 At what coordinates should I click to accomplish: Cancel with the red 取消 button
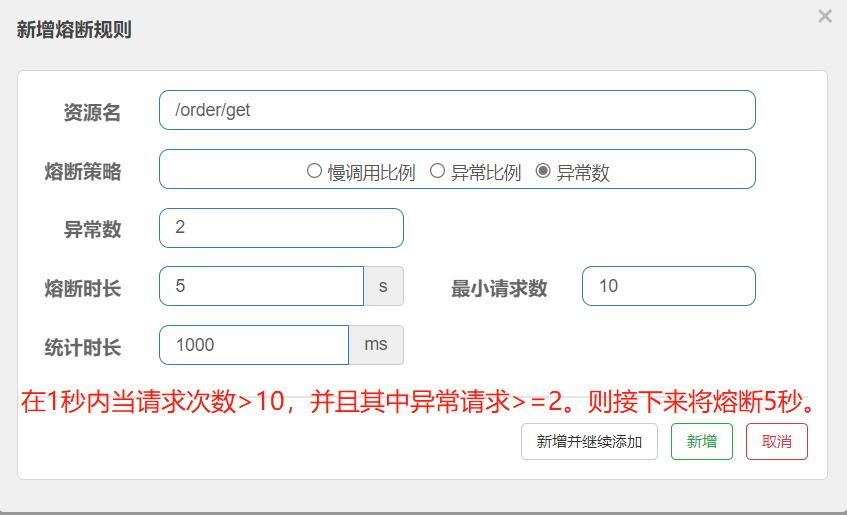776,441
